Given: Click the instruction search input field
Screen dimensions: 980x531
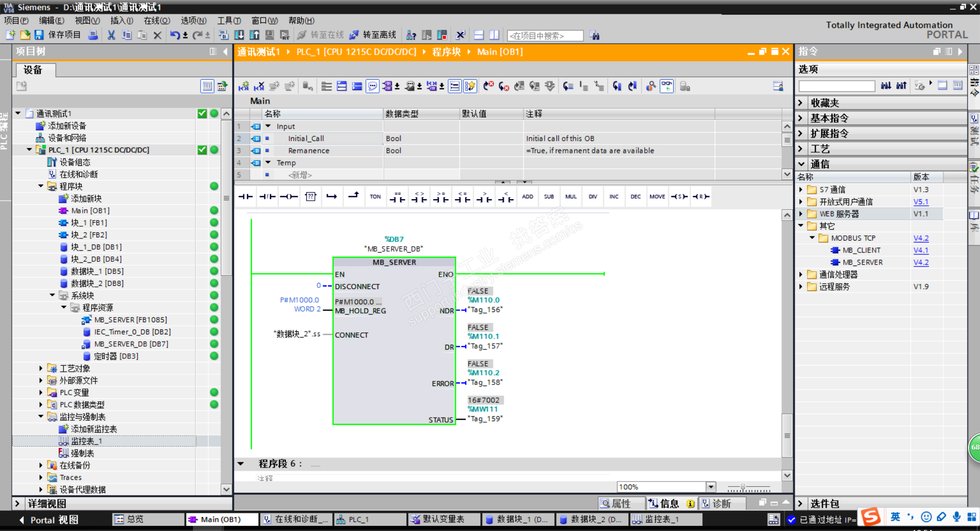Looking at the screenshot, I should 837,86.
